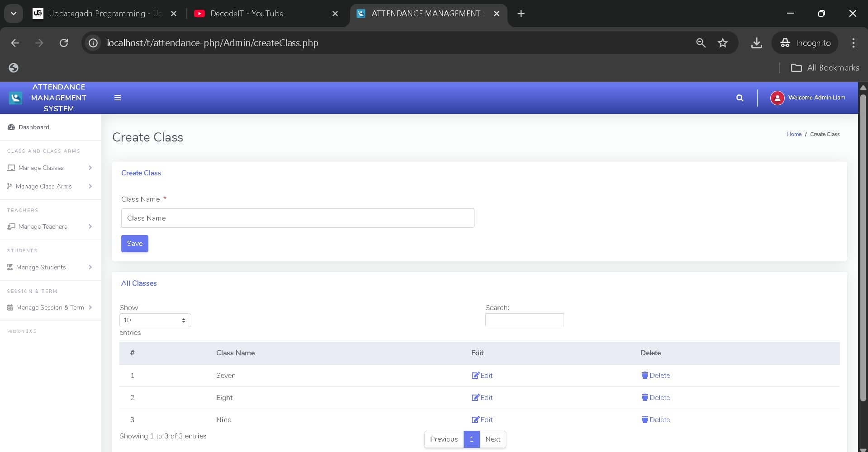
Task: Click the Edit icon for class Seven
Action: 475,375
